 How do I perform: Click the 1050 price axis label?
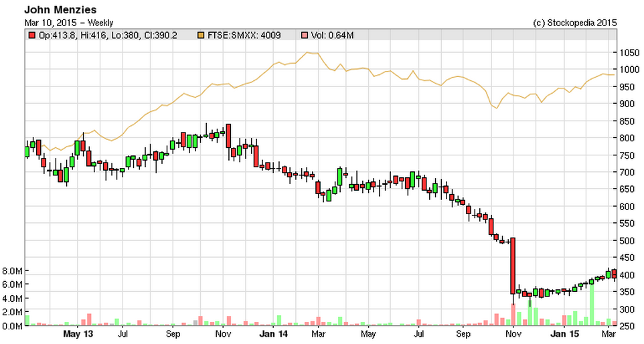coord(629,53)
